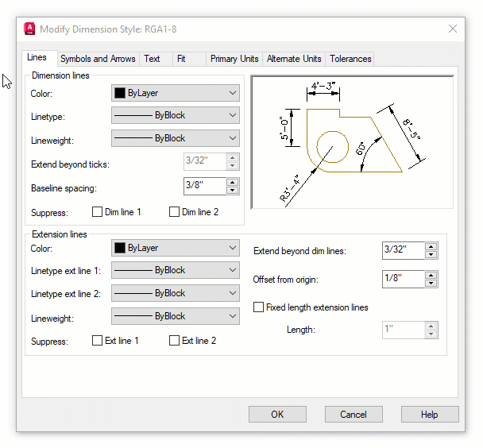Screen dimensions: 483x448
Task: Click the Offset from origin field
Action: pos(403,280)
